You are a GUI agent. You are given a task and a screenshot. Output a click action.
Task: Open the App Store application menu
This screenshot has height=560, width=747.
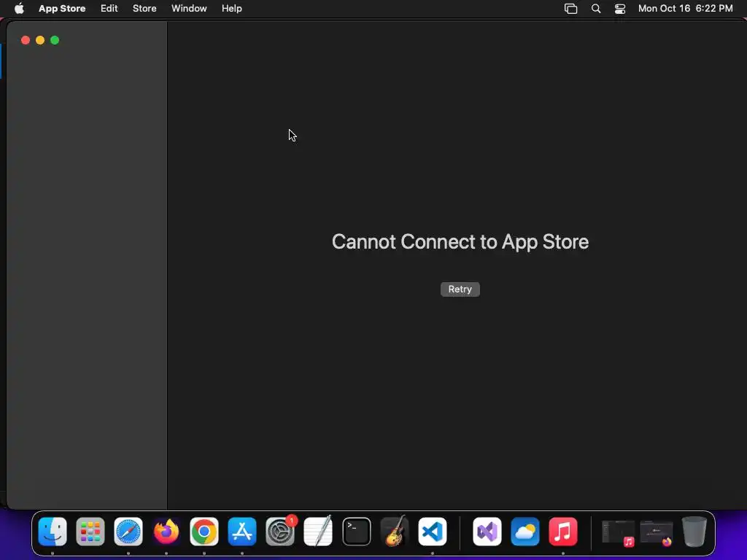pyautogui.click(x=62, y=8)
